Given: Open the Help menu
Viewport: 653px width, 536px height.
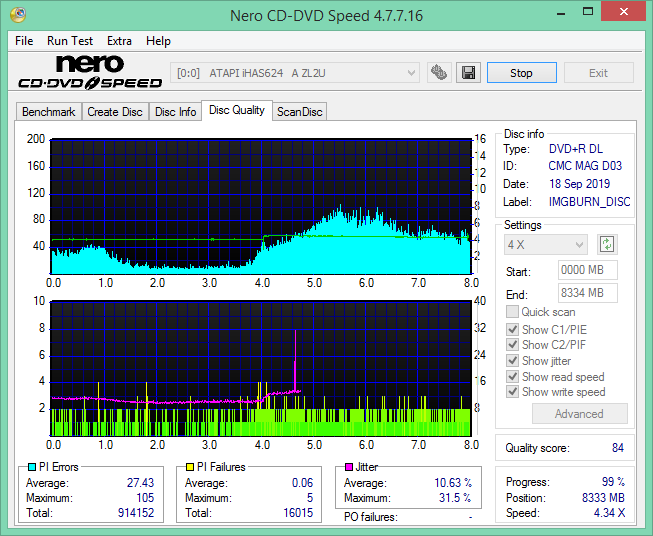Looking at the screenshot, I should pyautogui.click(x=158, y=41).
